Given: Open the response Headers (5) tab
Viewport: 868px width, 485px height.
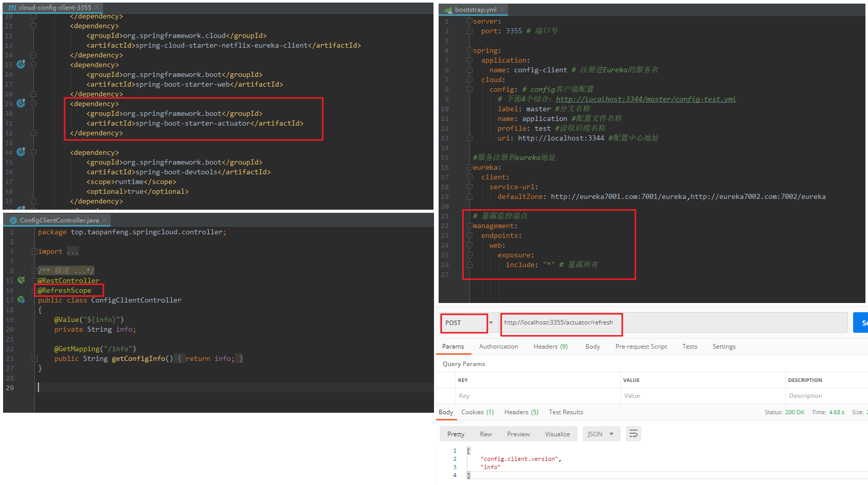Looking at the screenshot, I should [x=521, y=412].
